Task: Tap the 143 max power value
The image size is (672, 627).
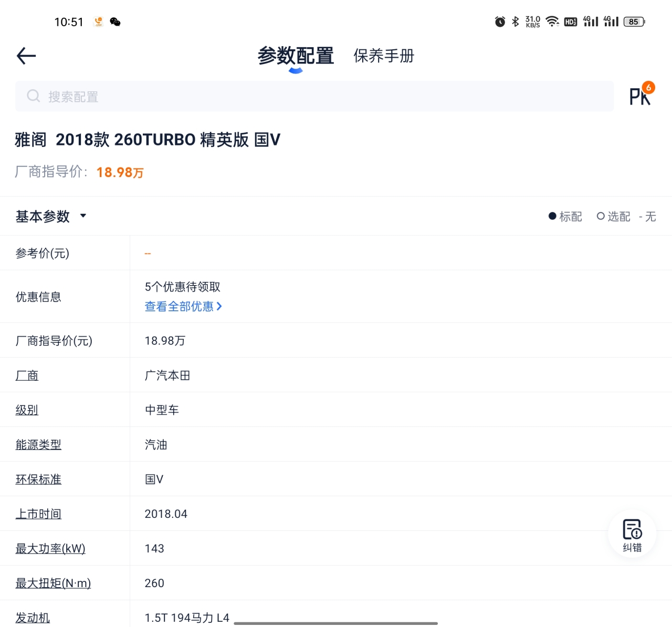Action: (x=154, y=549)
